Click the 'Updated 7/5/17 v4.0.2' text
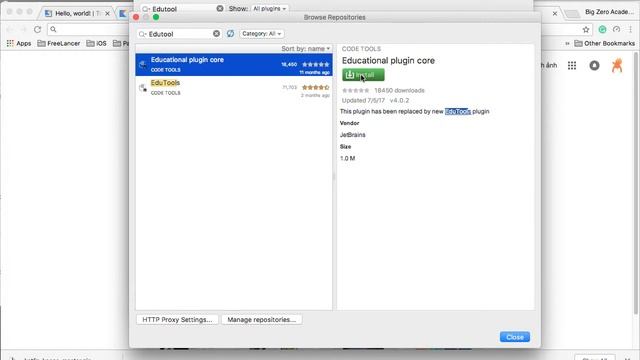The width and height of the screenshot is (640, 360). 376,100
